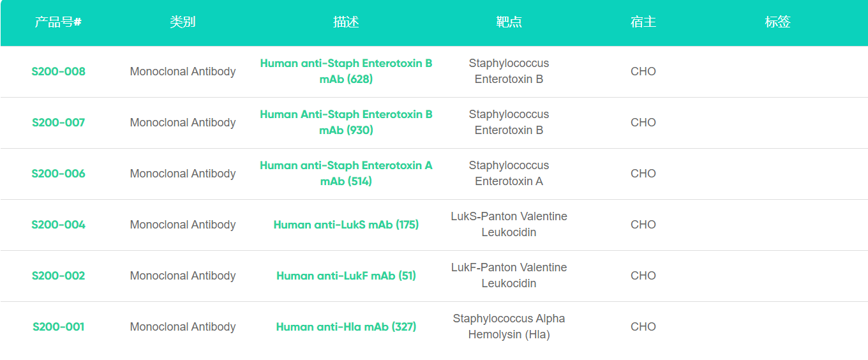Open product number S200-007 link
The image size is (868, 360).
[x=58, y=123]
